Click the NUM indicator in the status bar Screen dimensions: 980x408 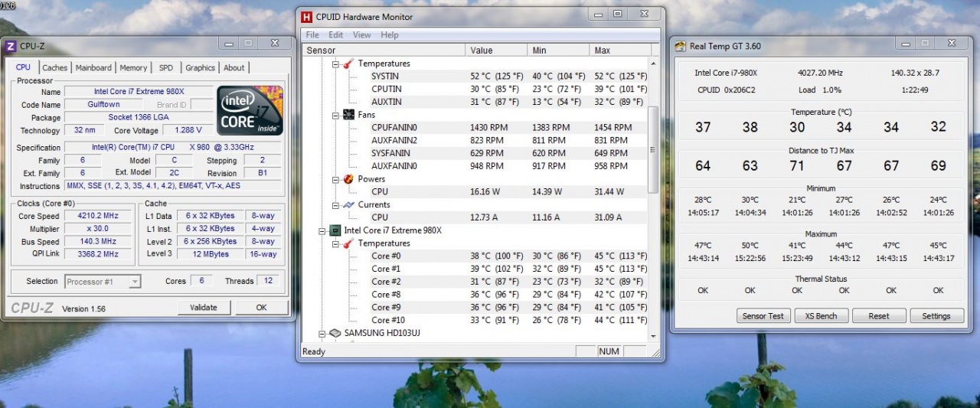[x=609, y=352]
